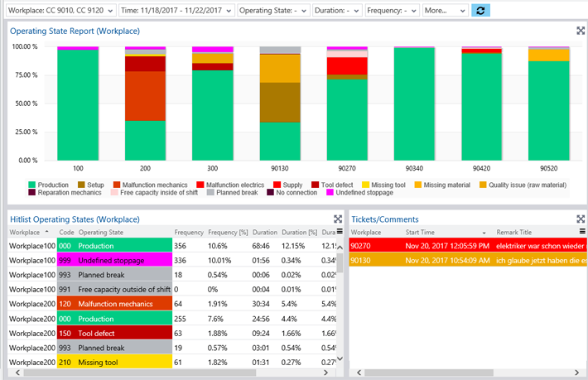
Task: Toggle Undefined stoppage legend entry
Action: click(x=360, y=192)
